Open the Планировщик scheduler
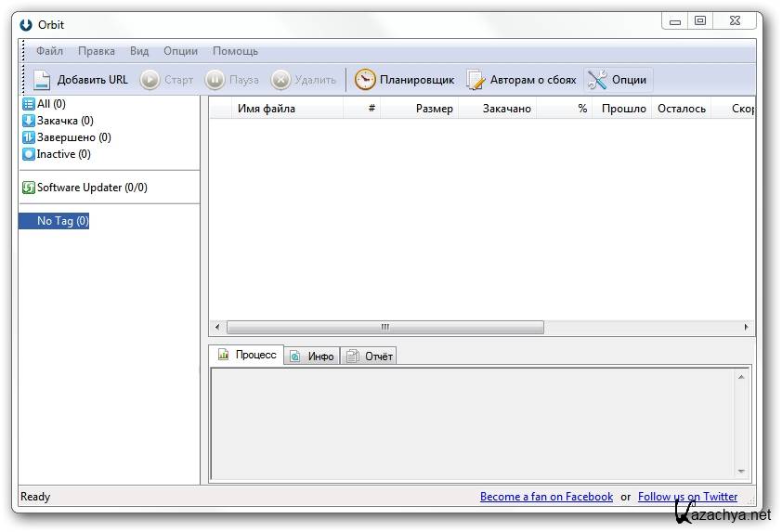 click(404, 80)
